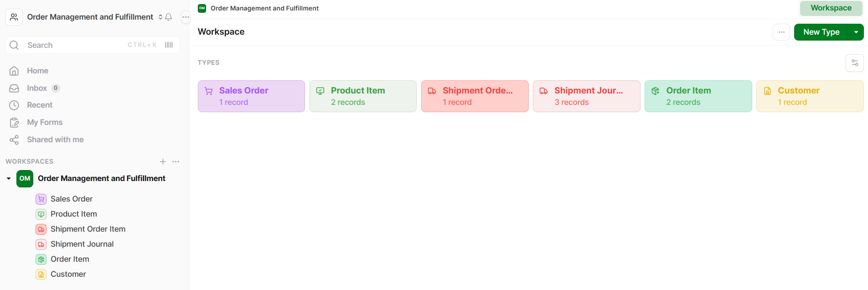Select Product Item in the sidebar tree
This screenshot has height=290, width=868.
coord(73,214)
